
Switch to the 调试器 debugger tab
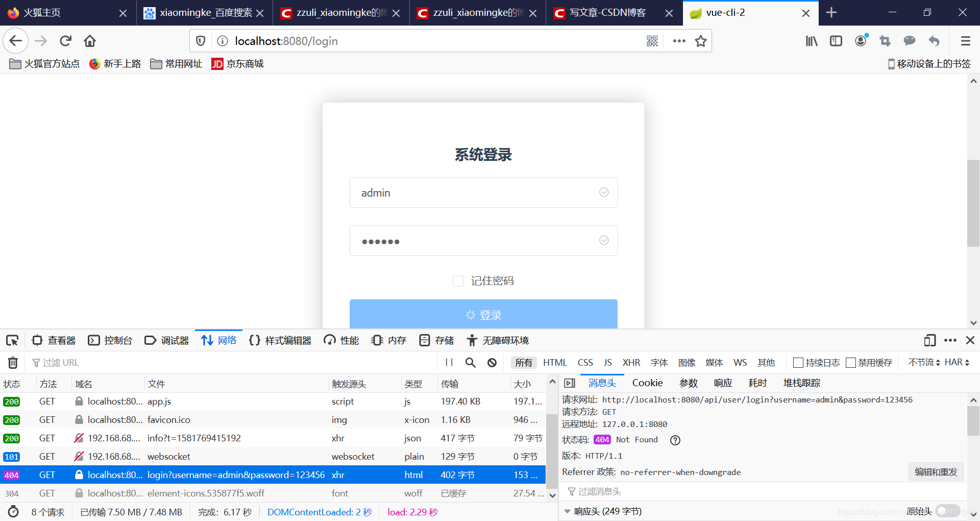coord(167,340)
